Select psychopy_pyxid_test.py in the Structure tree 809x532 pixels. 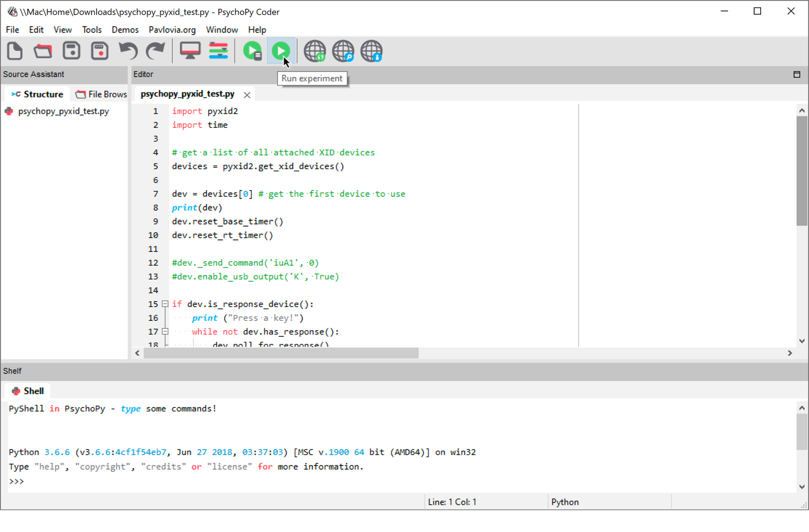(63, 111)
